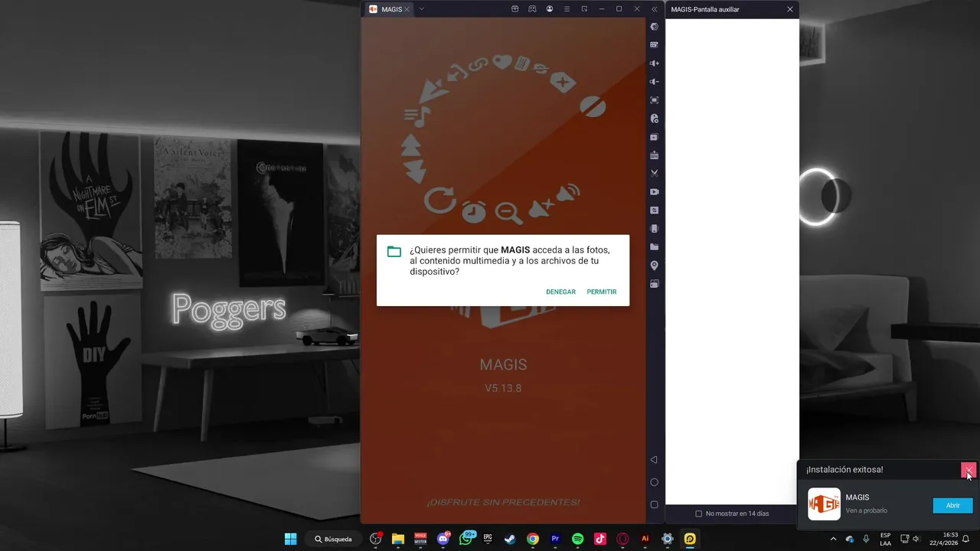This screenshot has height=551, width=980.
Task: Collapse the emulator sidebar with double chevron
Action: point(655,9)
